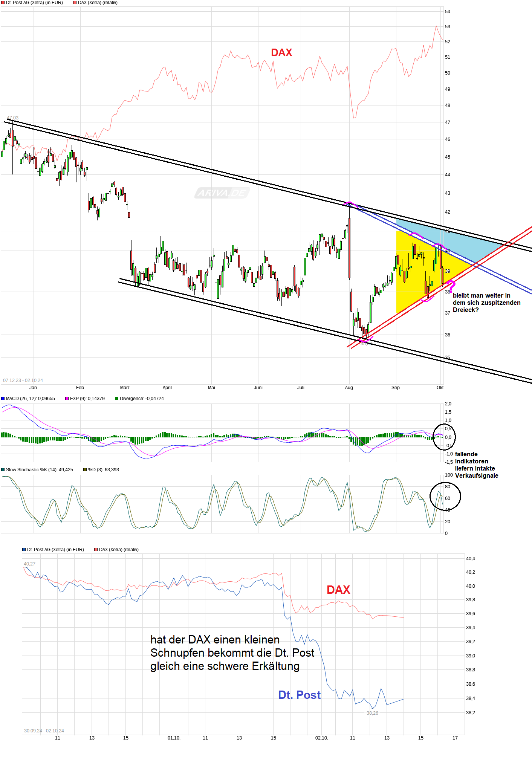
Task: Click the 'Okt.' month label on the time axis
Action: [440, 388]
